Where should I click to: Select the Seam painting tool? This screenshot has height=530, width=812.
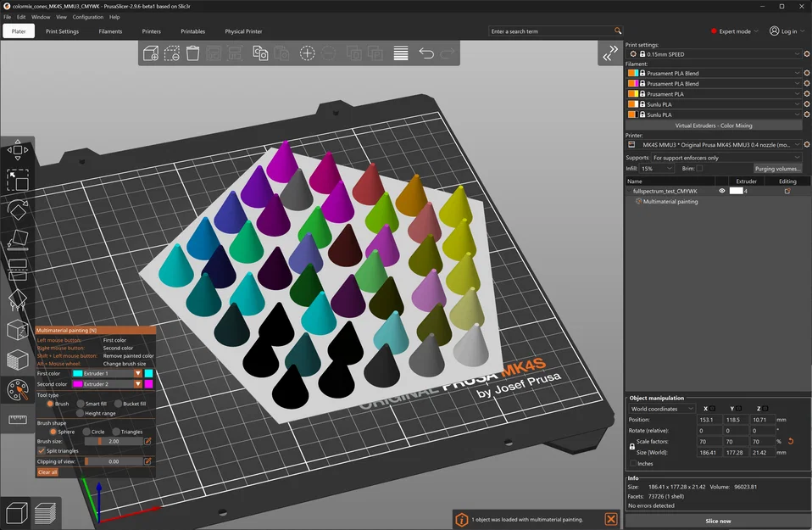[18, 330]
